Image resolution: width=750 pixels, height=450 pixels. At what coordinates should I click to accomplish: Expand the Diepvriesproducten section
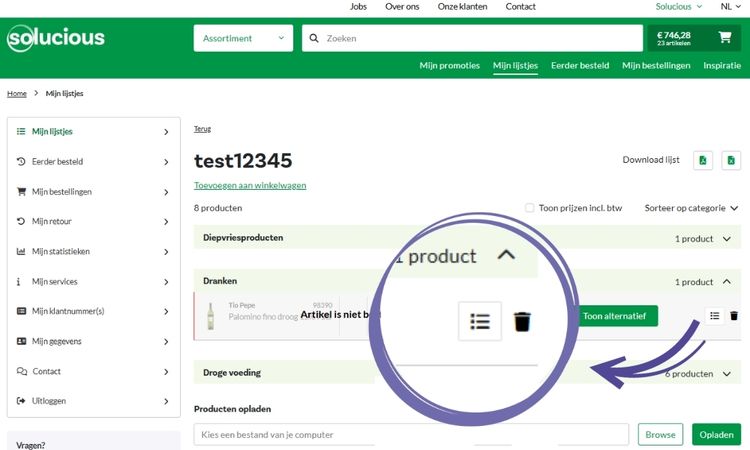(x=726, y=239)
